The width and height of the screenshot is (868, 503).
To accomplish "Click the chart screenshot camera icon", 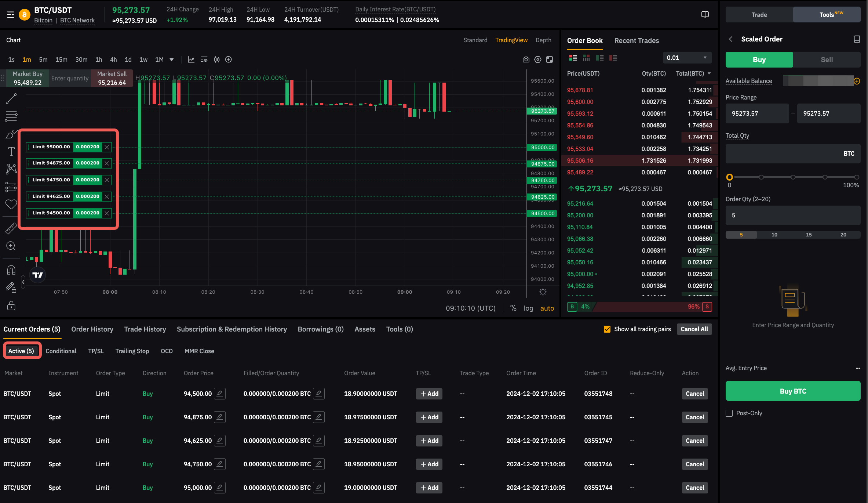I will tap(526, 59).
